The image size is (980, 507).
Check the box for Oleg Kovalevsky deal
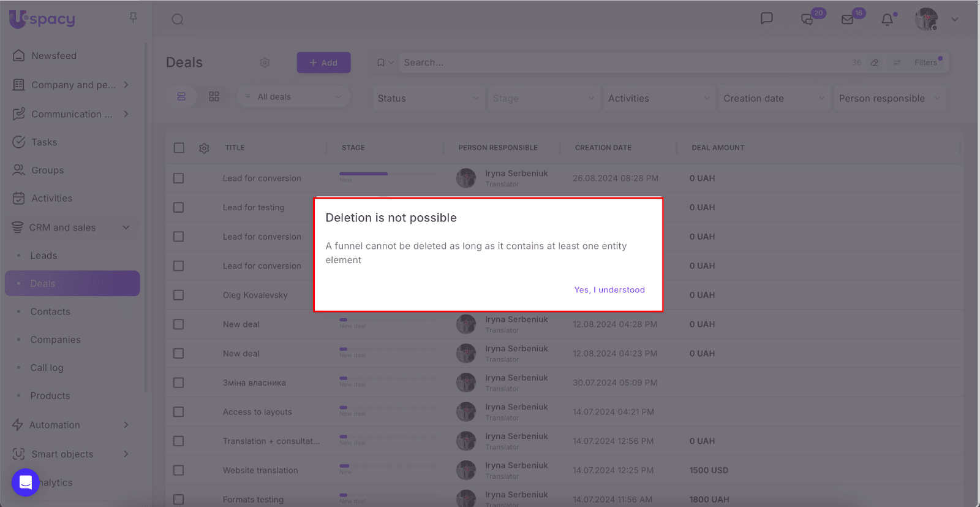click(179, 295)
